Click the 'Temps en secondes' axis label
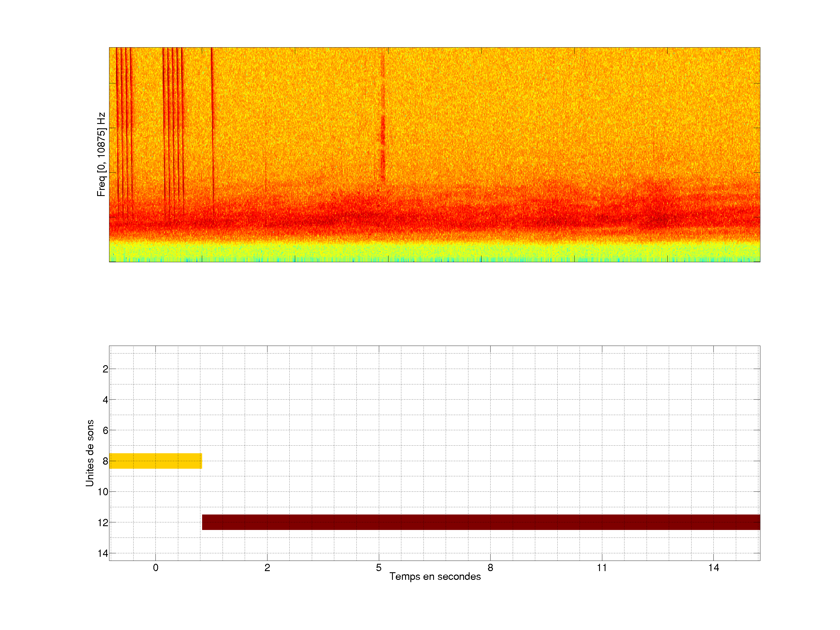The width and height of the screenshot is (840, 630). pos(435,576)
